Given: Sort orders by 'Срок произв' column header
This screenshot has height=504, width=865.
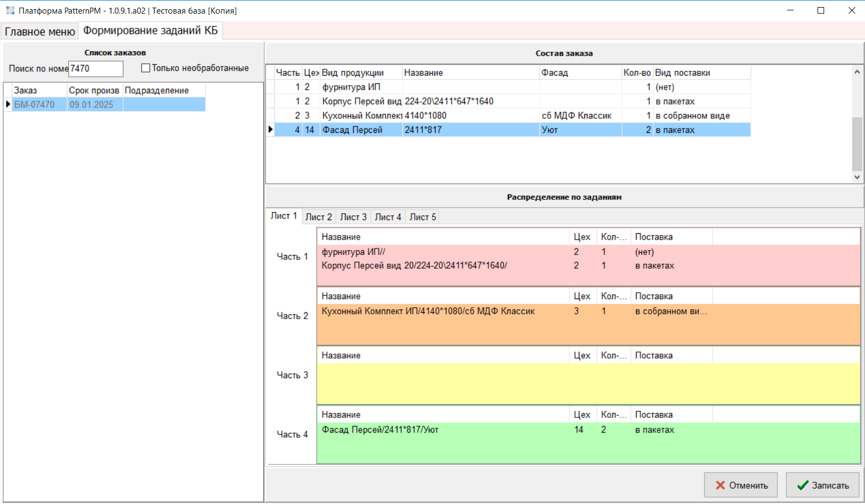Looking at the screenshot, I should coord(94,90).
